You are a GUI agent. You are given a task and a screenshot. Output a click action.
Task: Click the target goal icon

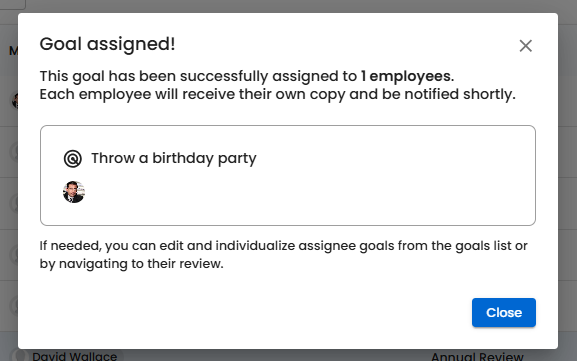coord(72,159)
